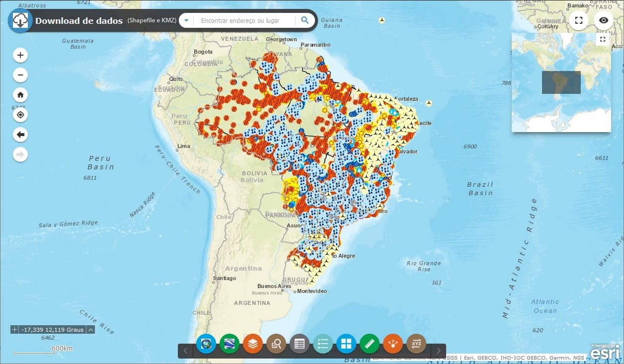Click the '(Shapefile e KMZ)' subtitle
This screenshot has width=624, height=364.
[152, 20]
